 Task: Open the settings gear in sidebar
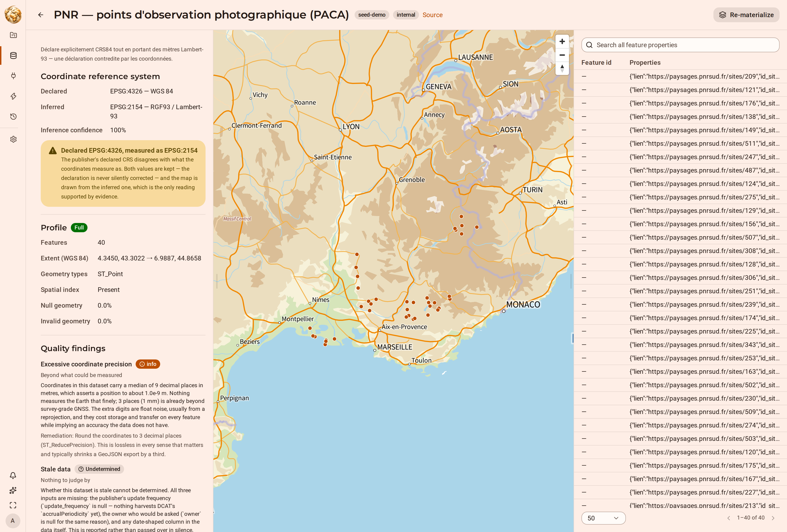point(13,139)
